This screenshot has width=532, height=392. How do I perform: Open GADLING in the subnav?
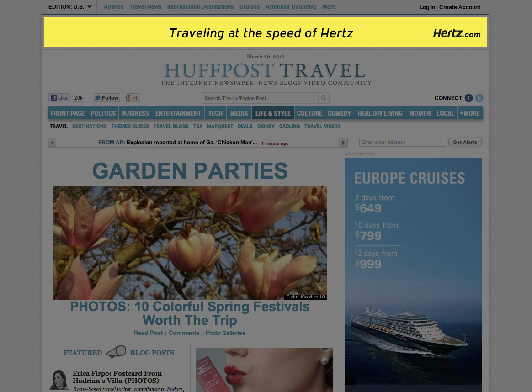pos(290,127)
